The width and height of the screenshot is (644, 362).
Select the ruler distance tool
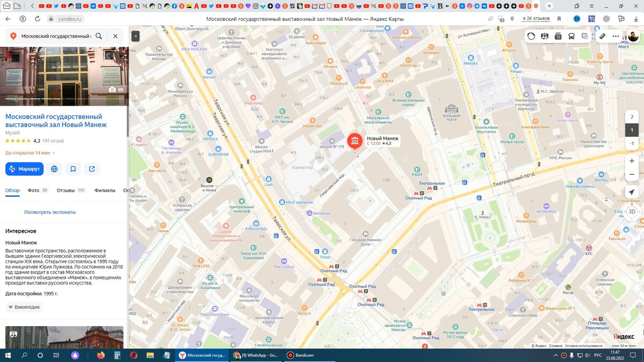(x=602, y=36)
